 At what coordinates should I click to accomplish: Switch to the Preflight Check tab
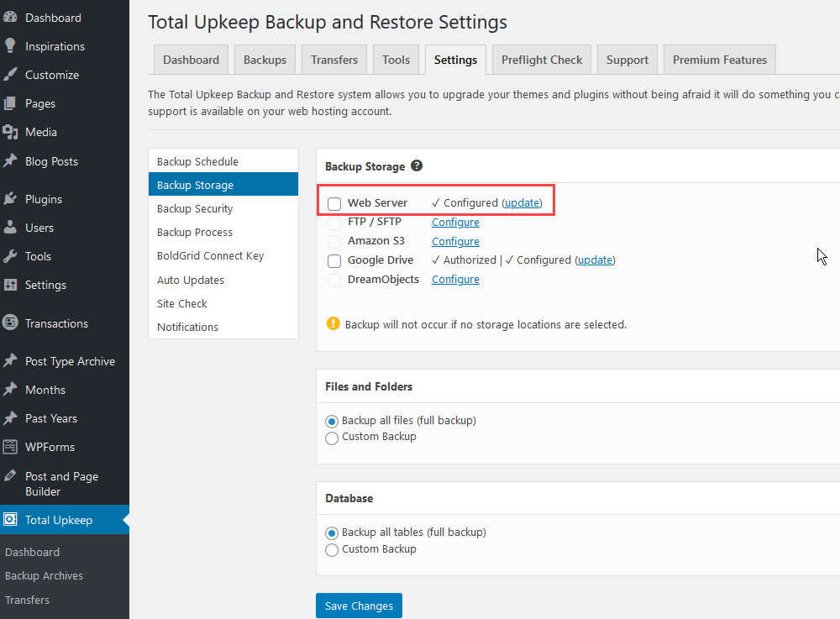coord(542,60)
